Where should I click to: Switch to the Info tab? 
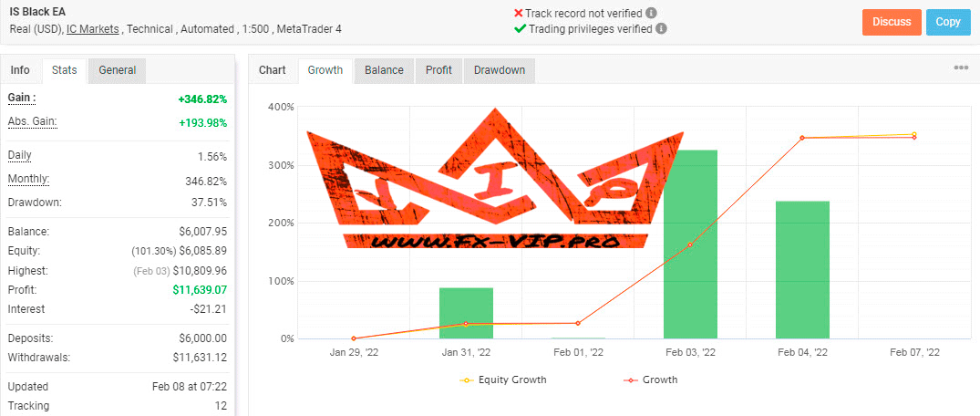20,70
